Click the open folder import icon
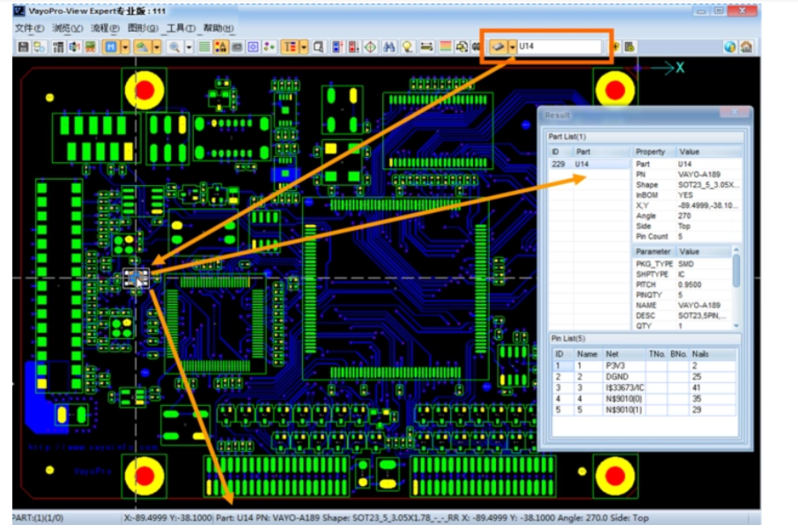 (x=39, y=47)
